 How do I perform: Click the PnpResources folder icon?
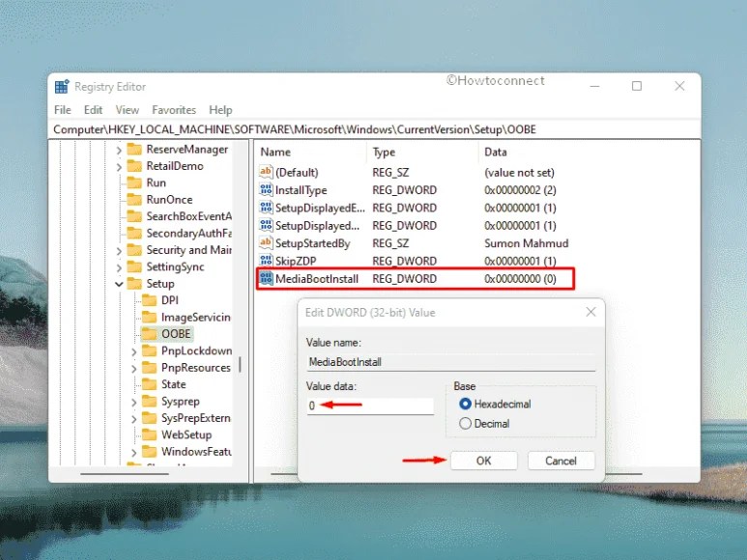pyautogui.click(x=150, y=367)
